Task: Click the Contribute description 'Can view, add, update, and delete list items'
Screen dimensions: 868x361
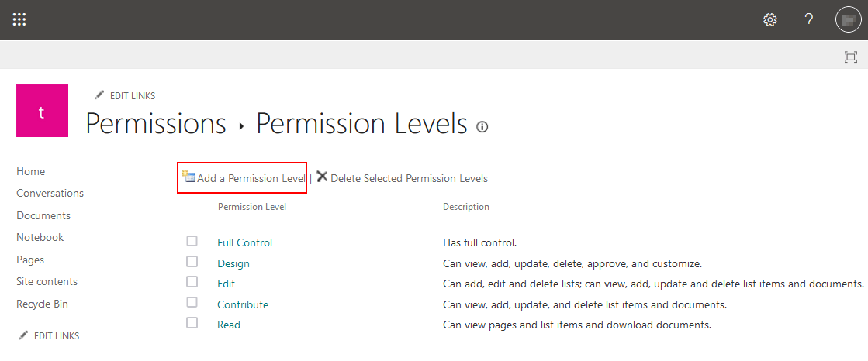Action: pyautogui.click(x=585, y=304)
